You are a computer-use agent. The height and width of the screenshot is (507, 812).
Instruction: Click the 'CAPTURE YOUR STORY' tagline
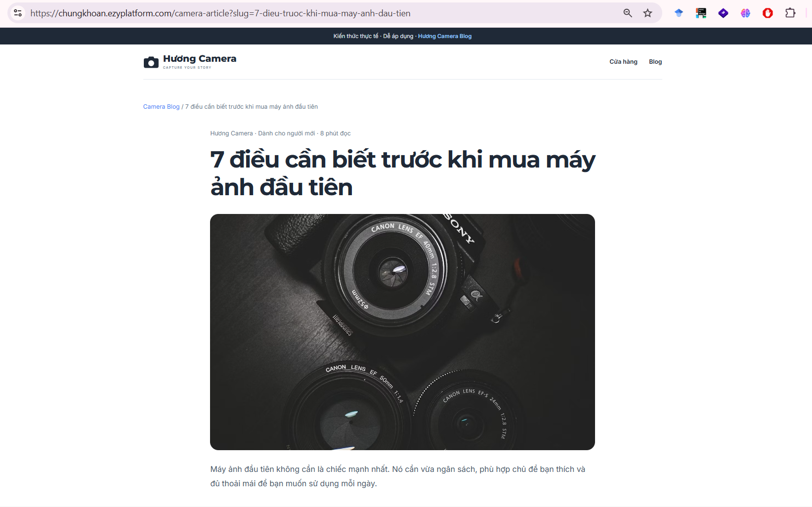187,68
